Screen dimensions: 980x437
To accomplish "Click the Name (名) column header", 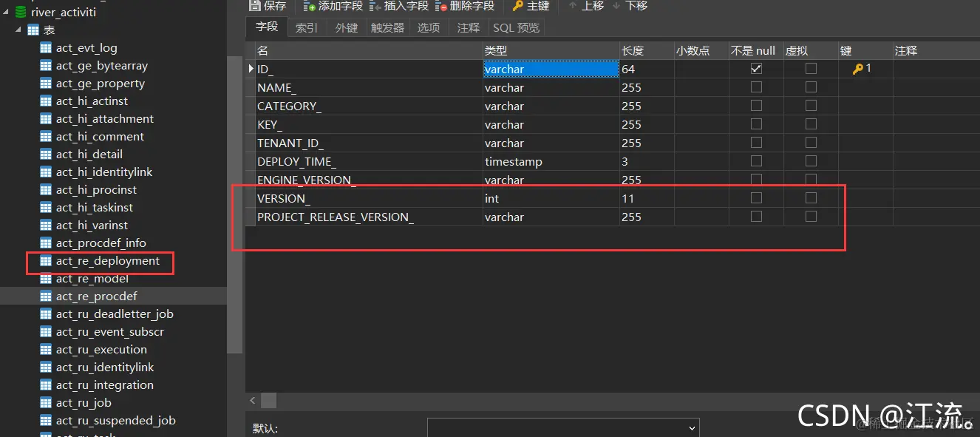I will (x=369, y=50).
